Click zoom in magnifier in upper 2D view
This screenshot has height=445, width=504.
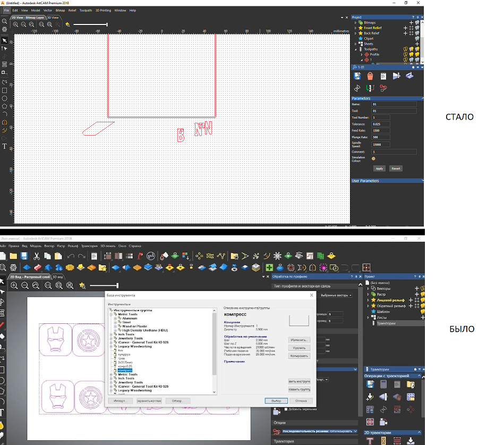[x=15, y=24]
